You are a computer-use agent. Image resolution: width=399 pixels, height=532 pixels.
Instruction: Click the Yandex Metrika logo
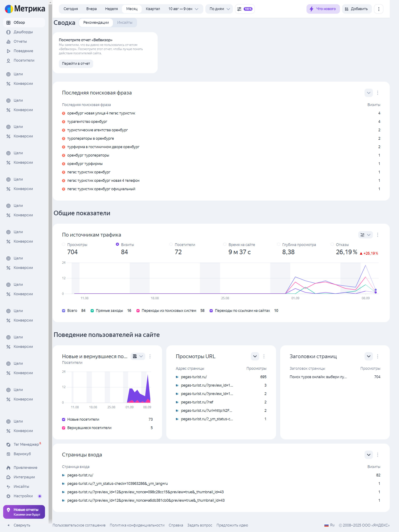click(x=25, y=9)
